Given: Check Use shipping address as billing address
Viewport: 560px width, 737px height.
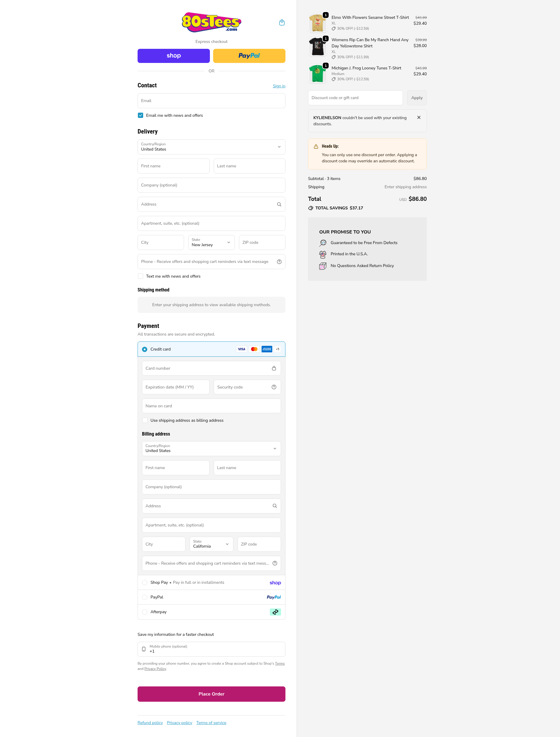Looking at the screenshot, I should (145, 420).
